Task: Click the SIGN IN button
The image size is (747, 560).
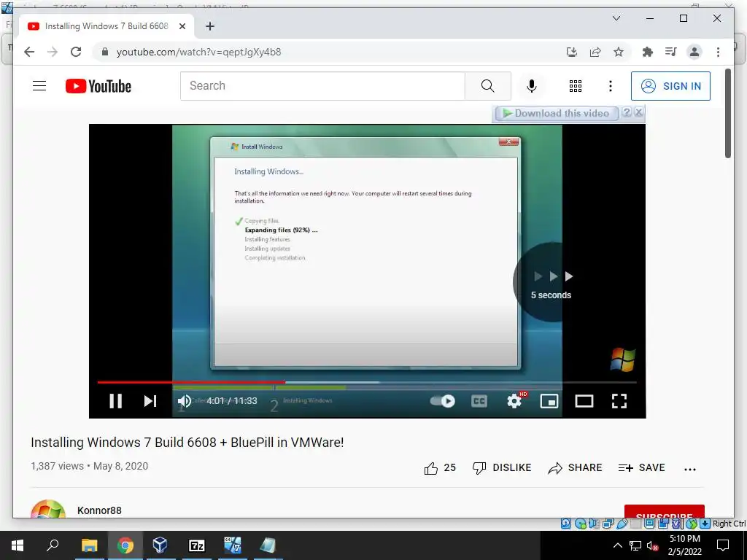Action: point(670,86)
